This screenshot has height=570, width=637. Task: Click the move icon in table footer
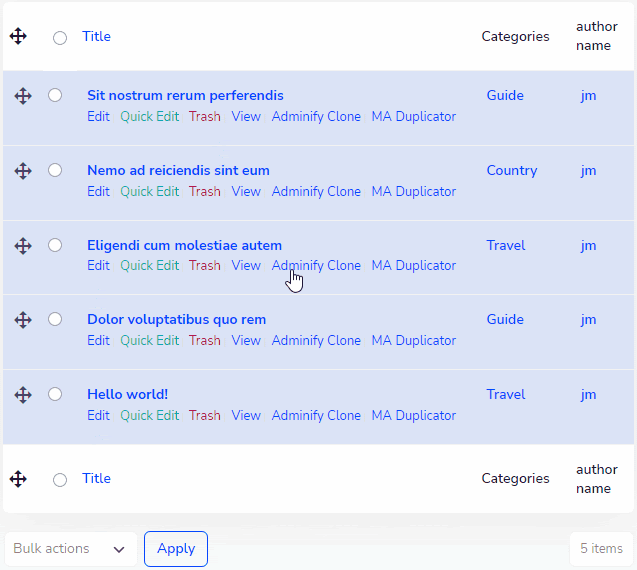pos(18,479)
